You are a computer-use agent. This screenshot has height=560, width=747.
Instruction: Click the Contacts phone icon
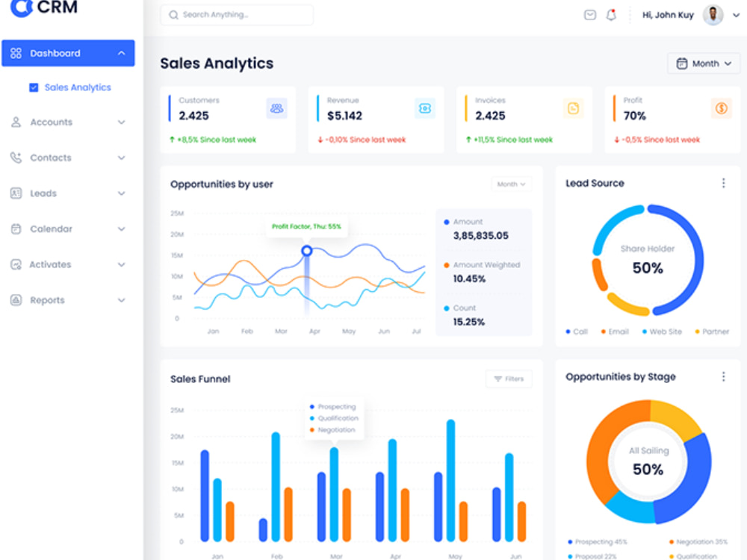[16, 158]
